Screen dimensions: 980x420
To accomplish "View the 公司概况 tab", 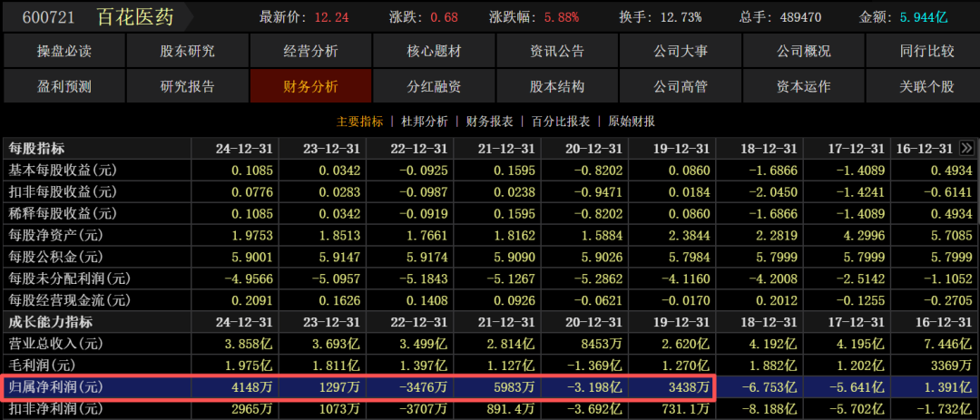I will click(803, 52).
